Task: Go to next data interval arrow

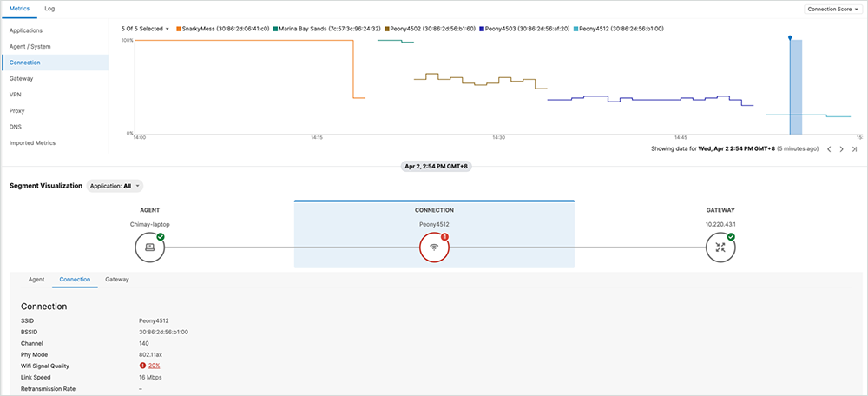Action: (x=841, y=149)
